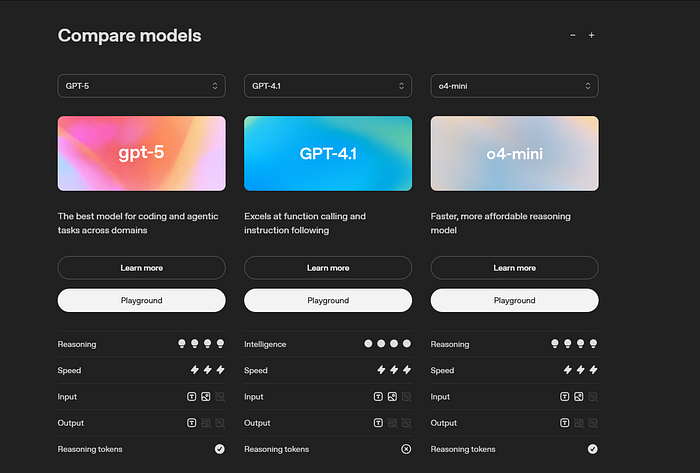Click GPT-4.1 image input icon
This screenshot has width=700, height=473.
[392, 396]
